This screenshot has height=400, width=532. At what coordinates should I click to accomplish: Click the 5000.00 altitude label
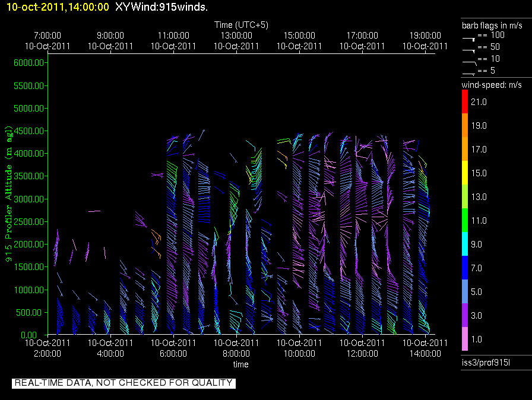29,109
